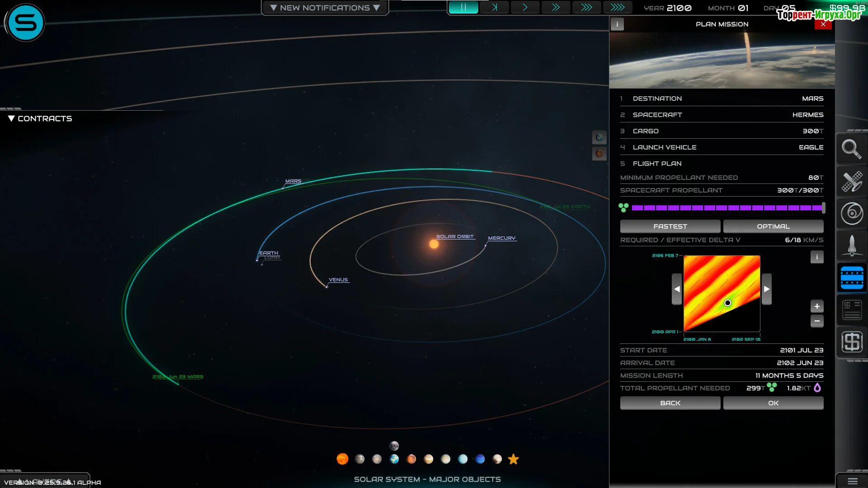The image size is (868, 488).
Task: Expand the New Notifications dropdown
Action: (325, 8)
